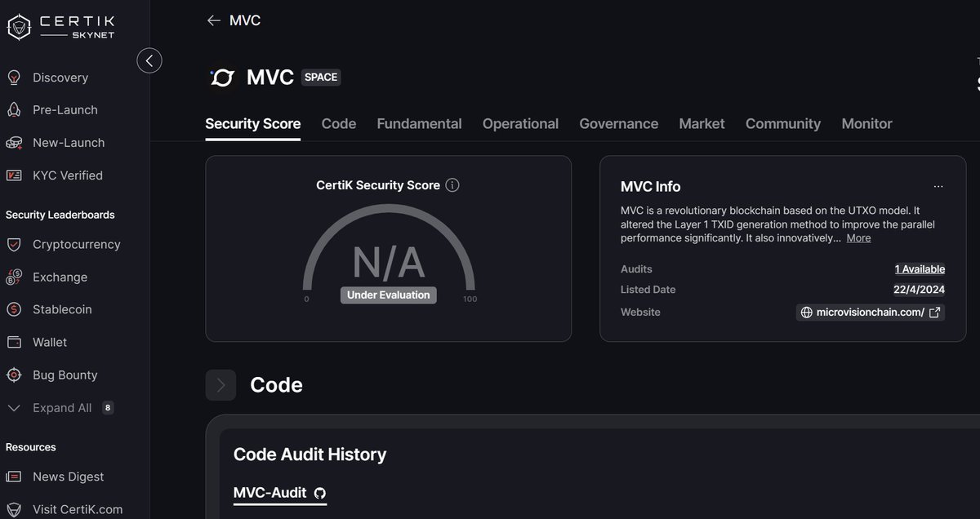This screenshot has height=519, width=980.
Task: Open the Security Score tab
Action: (253, 124)
